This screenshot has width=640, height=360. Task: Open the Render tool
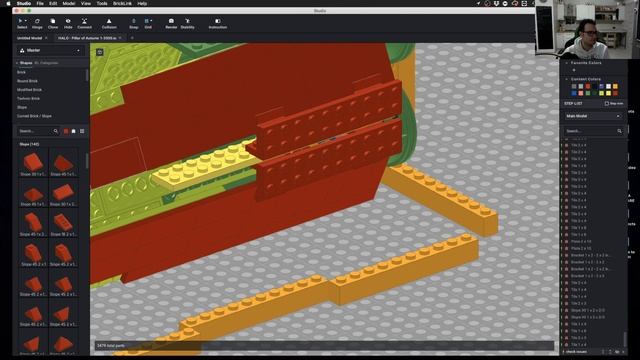[171, 23]
